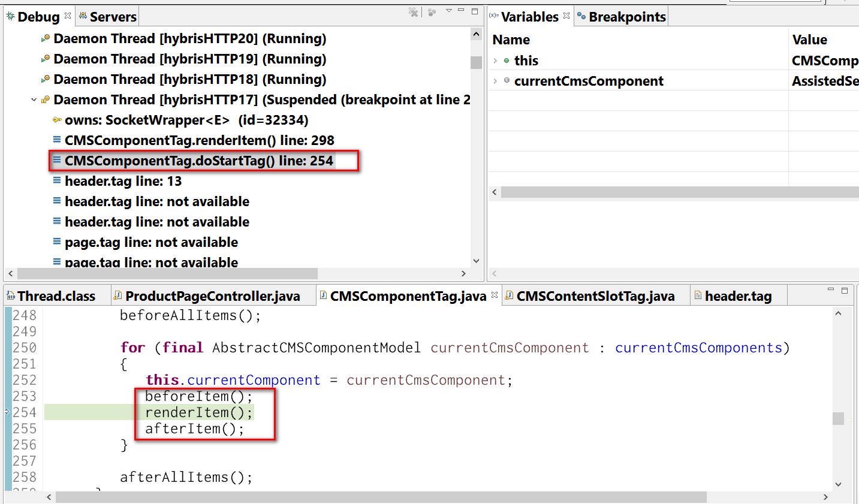Open the Debug view menu dropdown triangle

tap(448, 11)
